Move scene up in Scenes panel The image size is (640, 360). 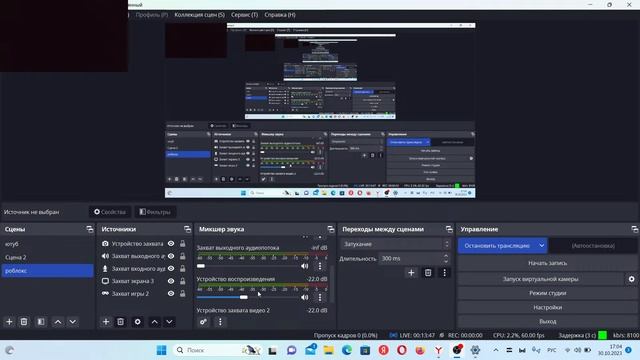coord(58,322)
